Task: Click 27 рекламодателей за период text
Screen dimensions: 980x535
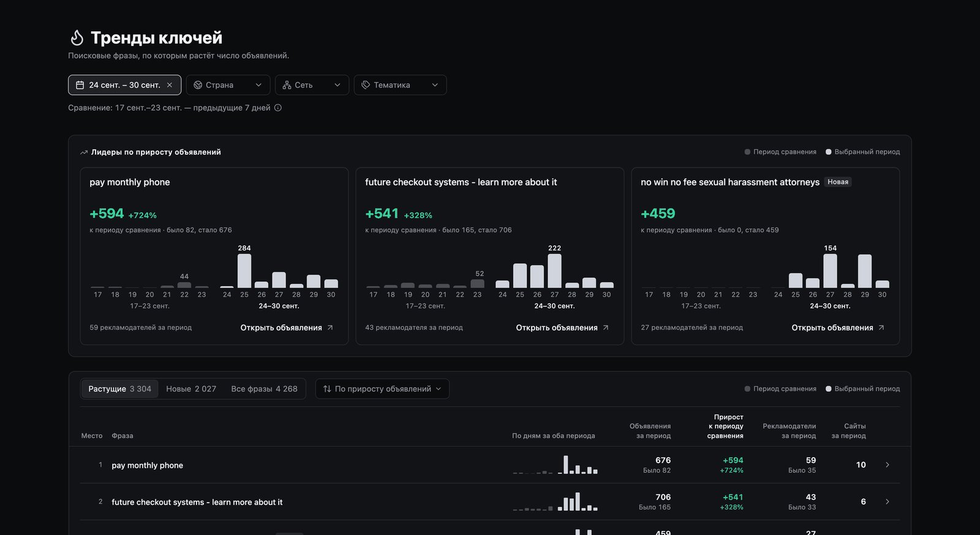Action: click(x=692, y=327)
